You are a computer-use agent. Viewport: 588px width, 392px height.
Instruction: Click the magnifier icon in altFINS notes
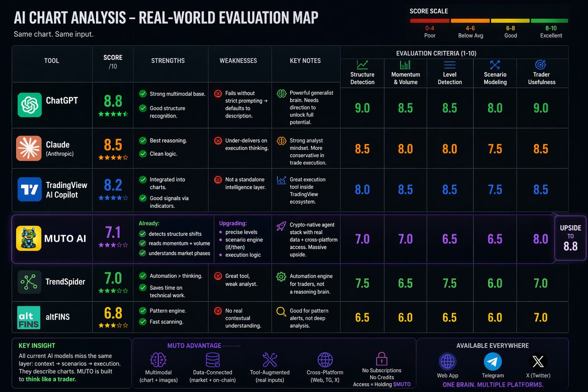point(281,311)
